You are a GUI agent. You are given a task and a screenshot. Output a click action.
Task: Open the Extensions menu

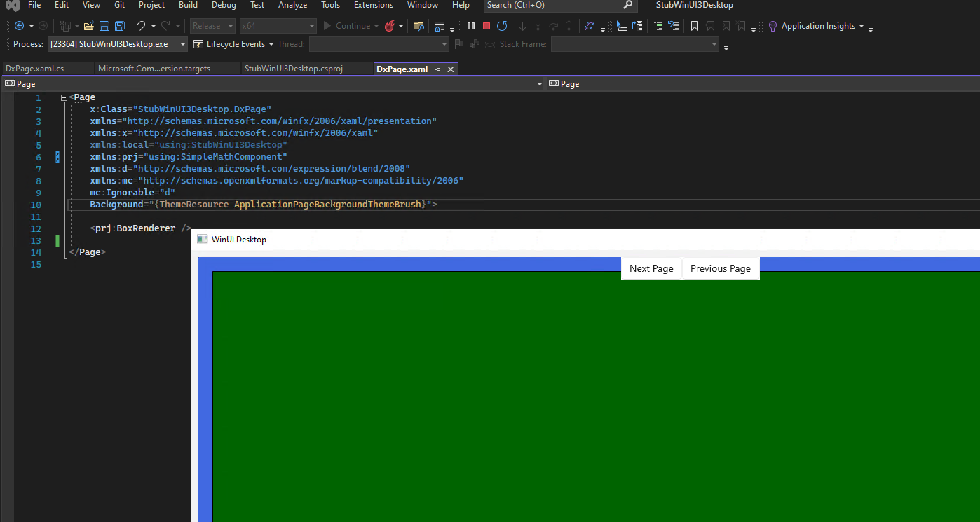click(x=373, y=5)
